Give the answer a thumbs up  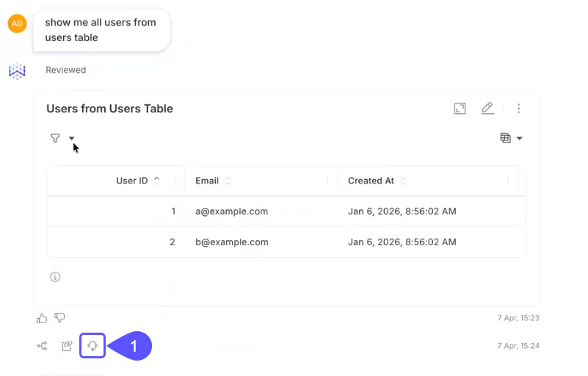pos(42,318)
